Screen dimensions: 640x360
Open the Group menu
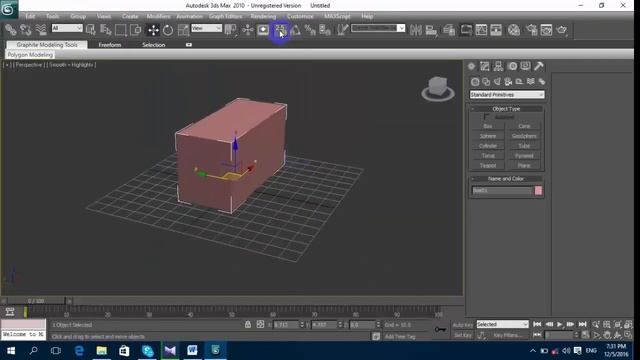(x=78, y=16)
